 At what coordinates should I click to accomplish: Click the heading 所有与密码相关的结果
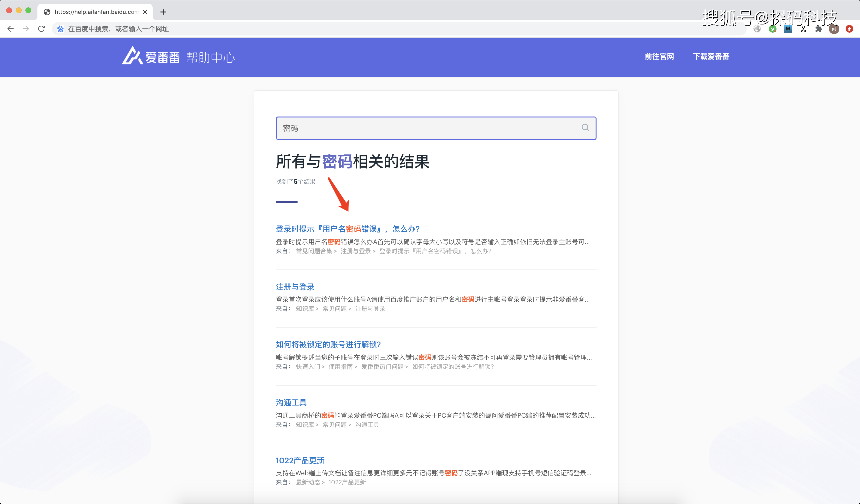[x=352, y=162]
